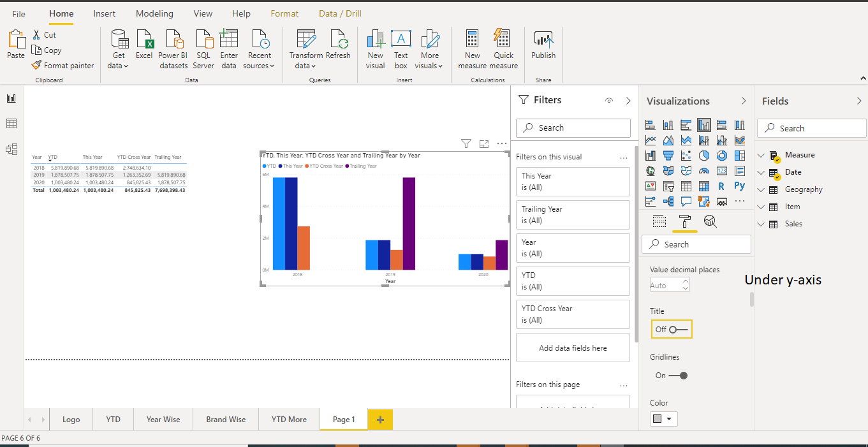The image size is (868, 447).
Task: Click the chart visual's filter funnel icon
Action: click(x=466, y=143)
